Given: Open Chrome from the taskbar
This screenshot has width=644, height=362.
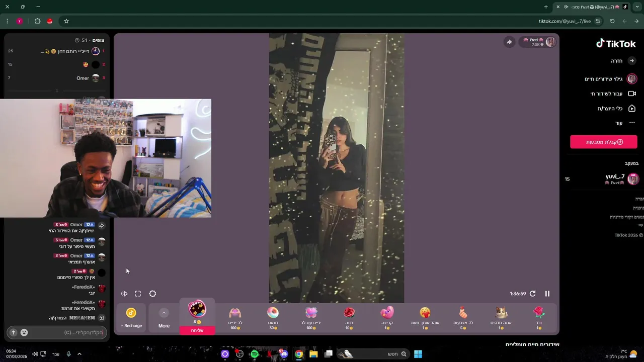Looking at the screenshot, I should 299,354.
